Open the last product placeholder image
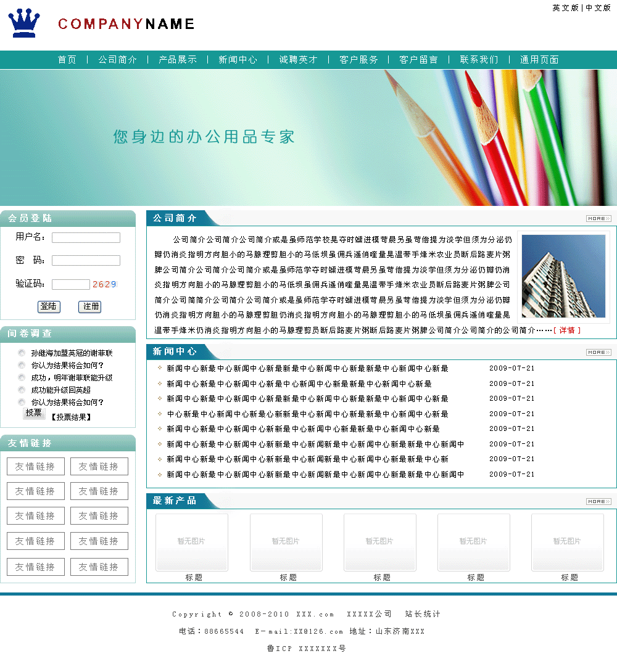 coord(567,542)
